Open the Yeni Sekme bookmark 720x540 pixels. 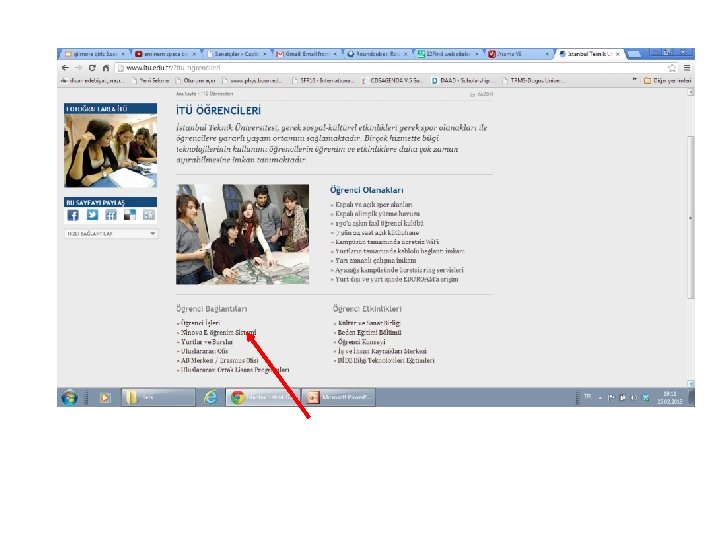click(151, 80)
